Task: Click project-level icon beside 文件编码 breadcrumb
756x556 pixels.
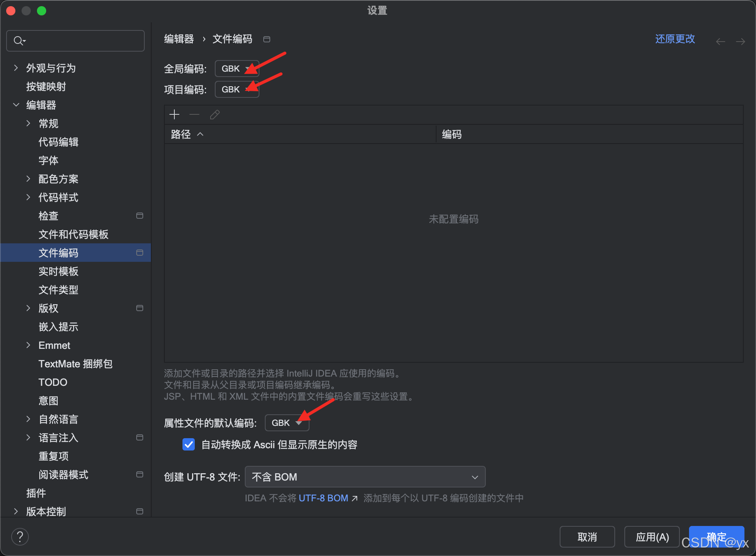Action: point(267,39)
